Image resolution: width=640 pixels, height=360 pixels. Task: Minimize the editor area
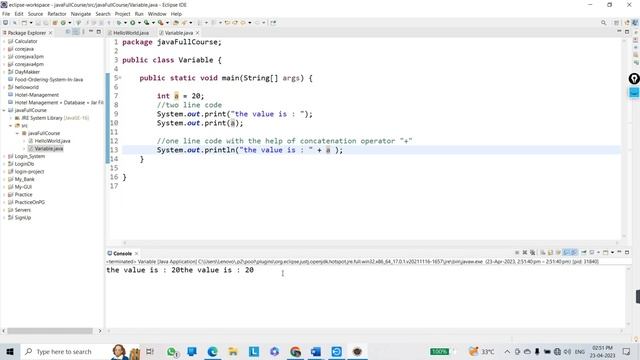tap(619, 32)
